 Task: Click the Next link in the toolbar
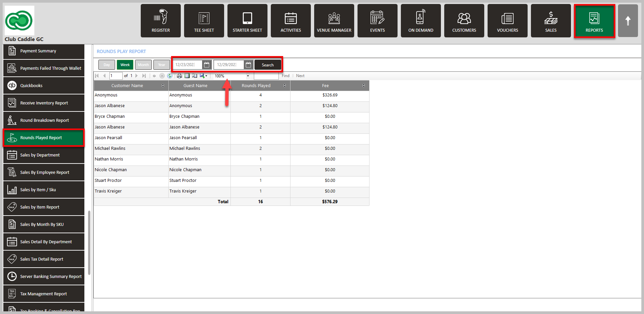(300, 76)
